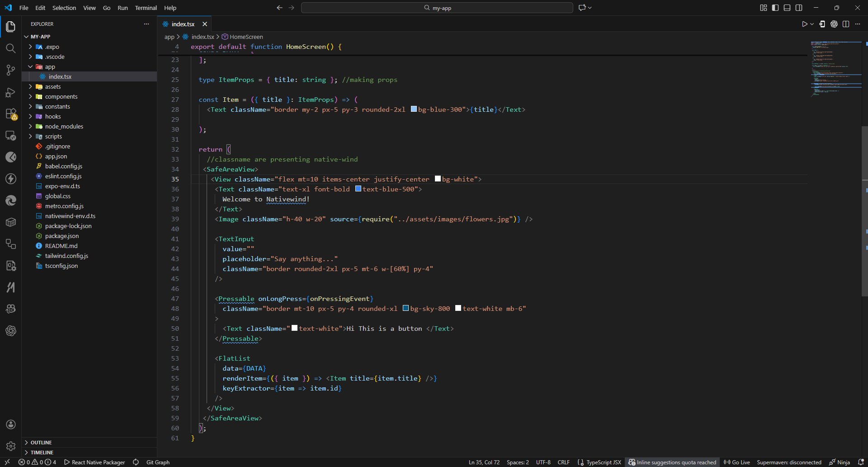Close the index.tsx editor tab
Viewport: 868px width, 467px height.
click(x=205, y=24)
